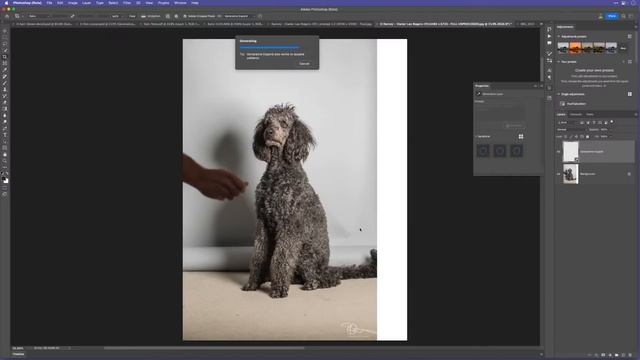
Task: Open the Fill Generative Expand dropdown
Action: (x=239, y=16)
